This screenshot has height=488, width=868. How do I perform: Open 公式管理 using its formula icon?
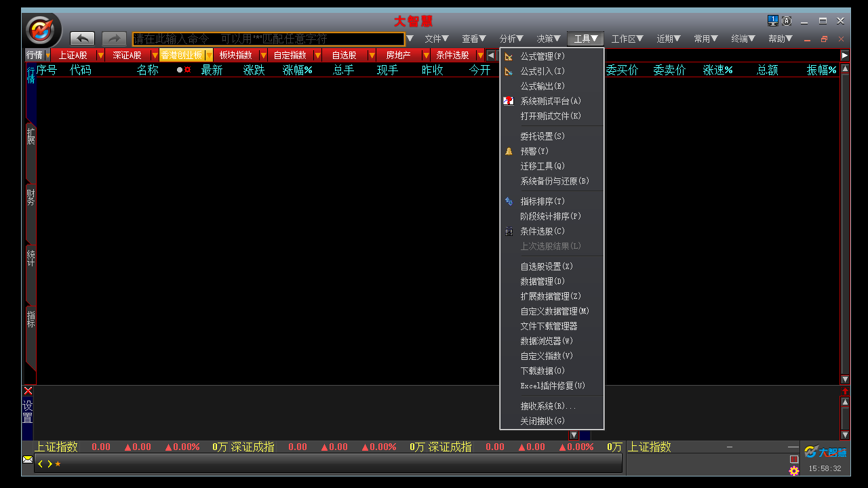[x=509, y=56]
